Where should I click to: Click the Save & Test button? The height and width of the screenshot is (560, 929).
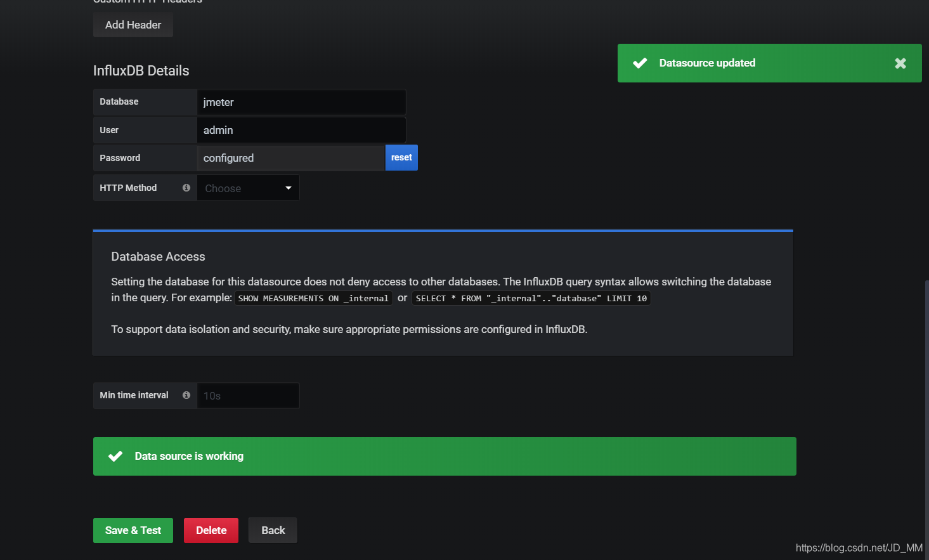coord(133,530)
